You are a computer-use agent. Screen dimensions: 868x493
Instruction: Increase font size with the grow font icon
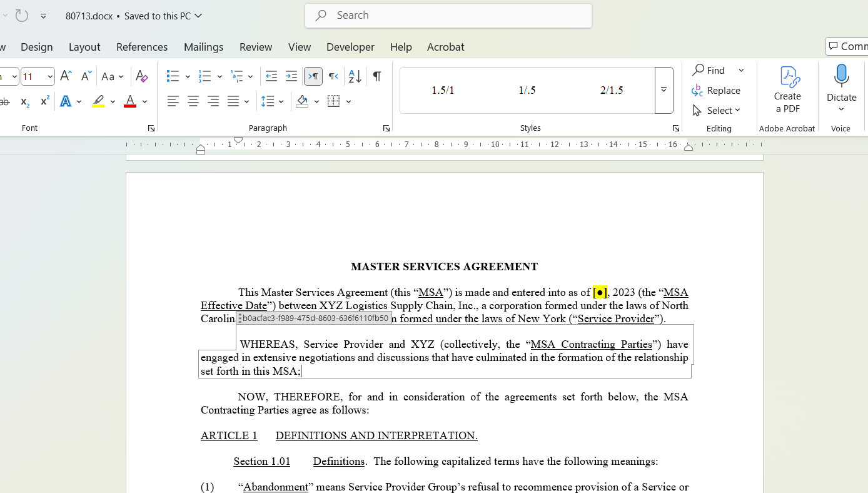pos(66,76)
